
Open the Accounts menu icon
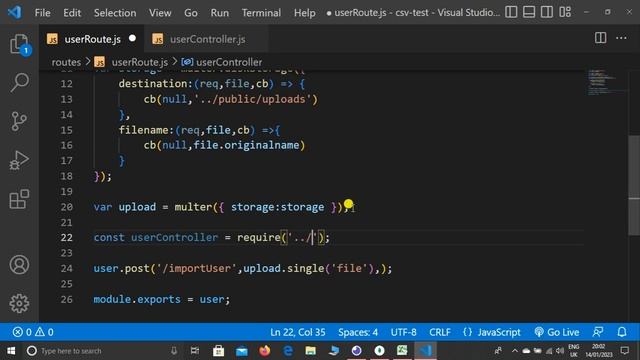(19, 264)
